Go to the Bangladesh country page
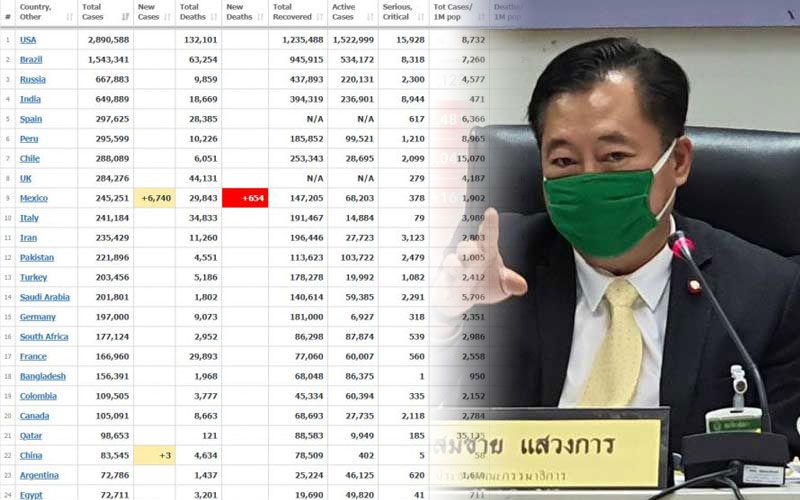 (x=43, y=377)
